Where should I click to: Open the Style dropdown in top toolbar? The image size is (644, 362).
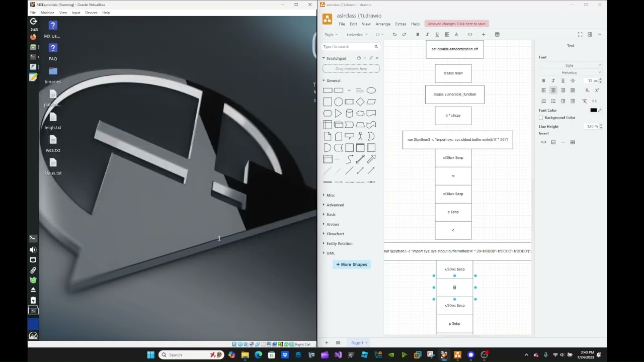(331, 35)
